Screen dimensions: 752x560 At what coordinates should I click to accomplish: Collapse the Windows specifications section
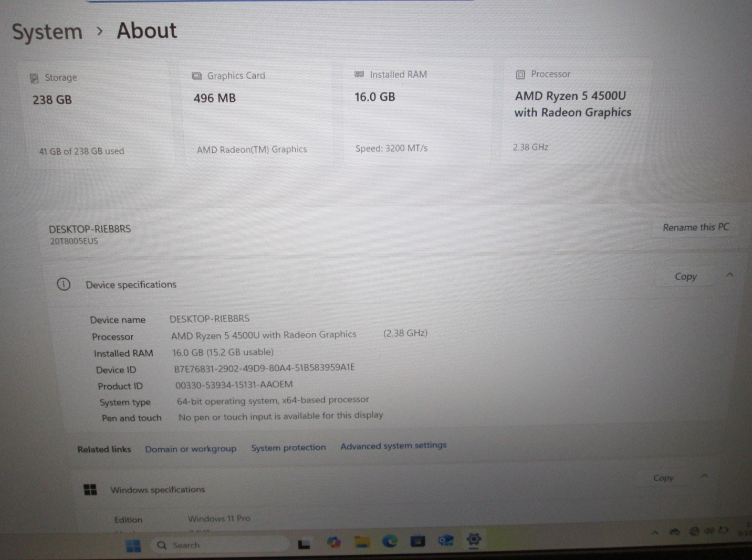click(x=704, y=476)
